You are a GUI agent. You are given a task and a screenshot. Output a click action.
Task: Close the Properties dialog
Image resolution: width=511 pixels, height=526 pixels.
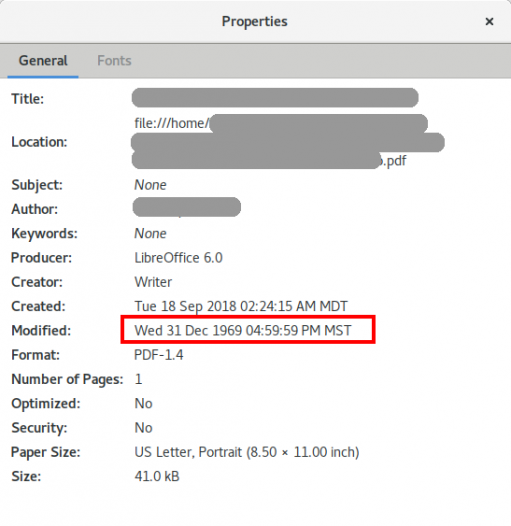[489, 21]
